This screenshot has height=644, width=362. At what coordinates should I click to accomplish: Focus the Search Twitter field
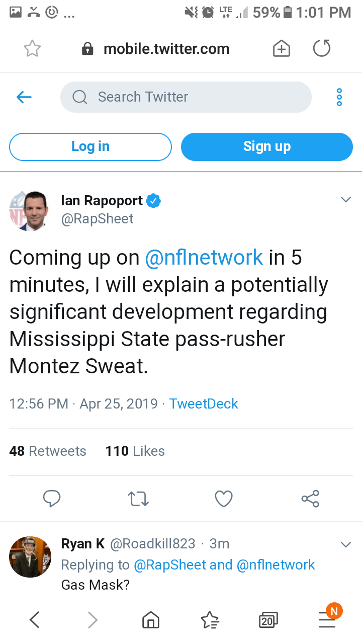coord(186,97)
